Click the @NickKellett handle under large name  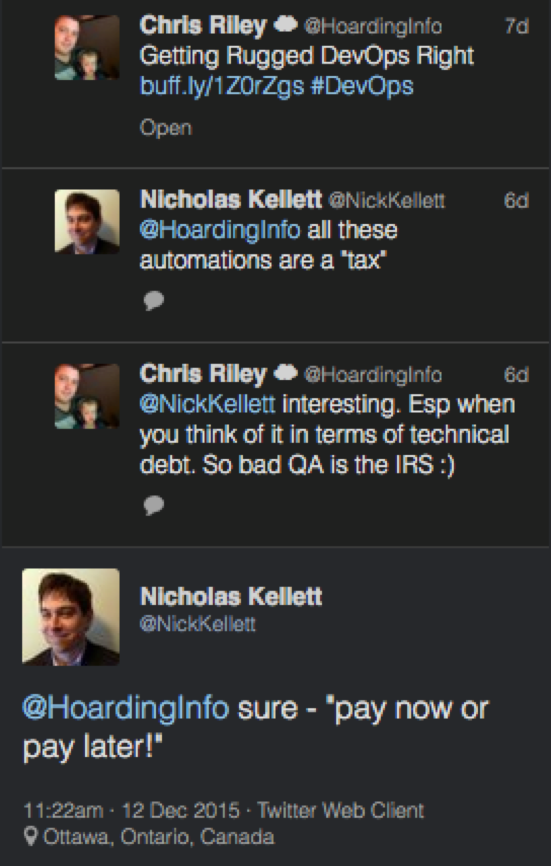coord(198,624)
